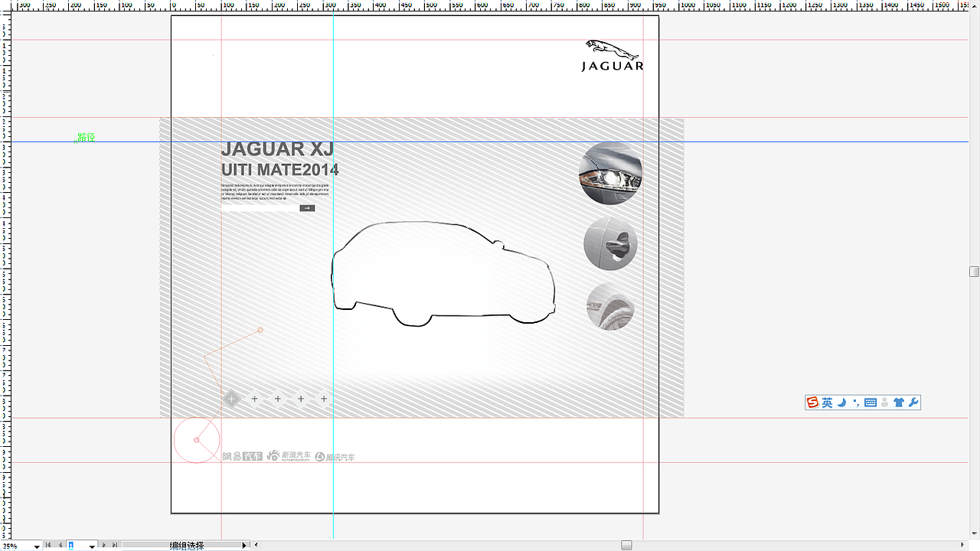Click the upper anchor point of the red path
The height and width of the screenshot is (551, 980).
coord(260,330)
